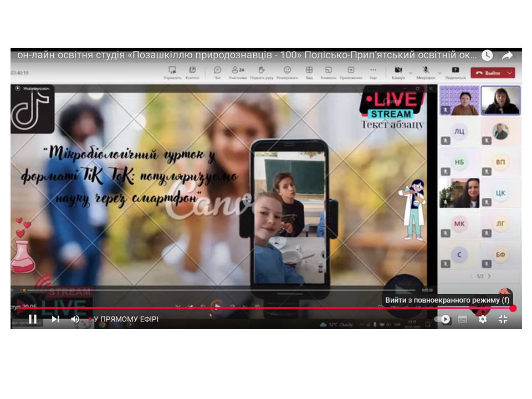Viewport: 532px width, 399px height.
Task: Click the Chrome icon in taskbar
Action: (102, 325)
